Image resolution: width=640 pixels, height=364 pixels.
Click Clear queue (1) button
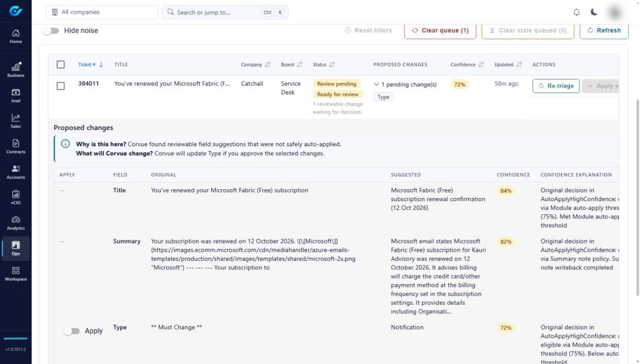[x=440, y=31]
